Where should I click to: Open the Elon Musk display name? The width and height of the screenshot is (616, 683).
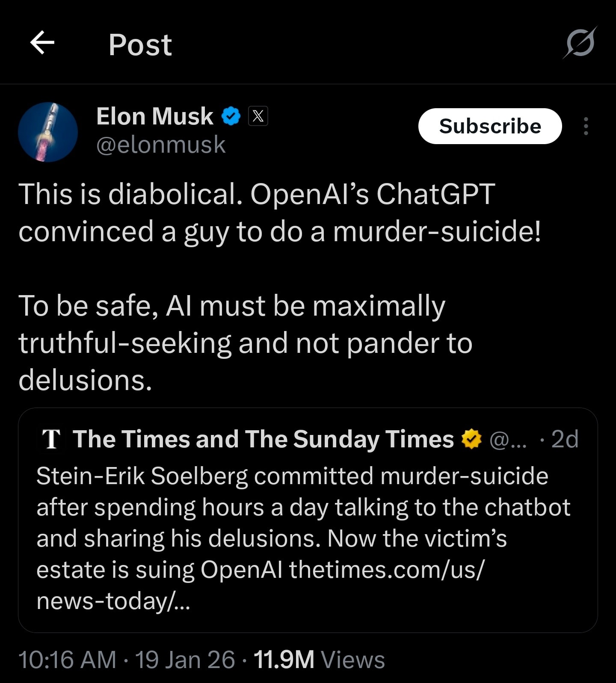(154, 116)
